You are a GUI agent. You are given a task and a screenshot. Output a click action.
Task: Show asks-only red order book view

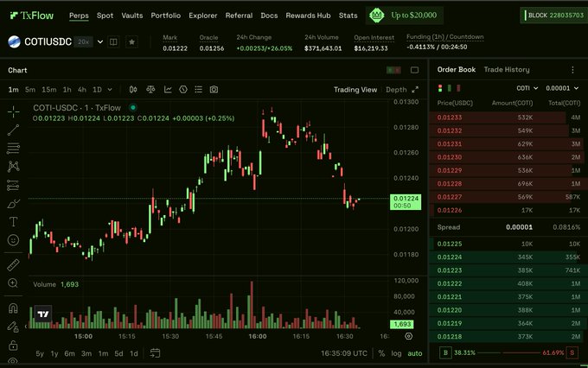(x=458, y=88)
